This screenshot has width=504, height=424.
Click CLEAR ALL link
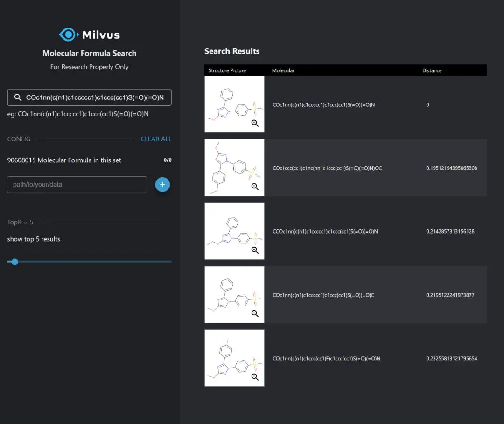tap(156, 139)
